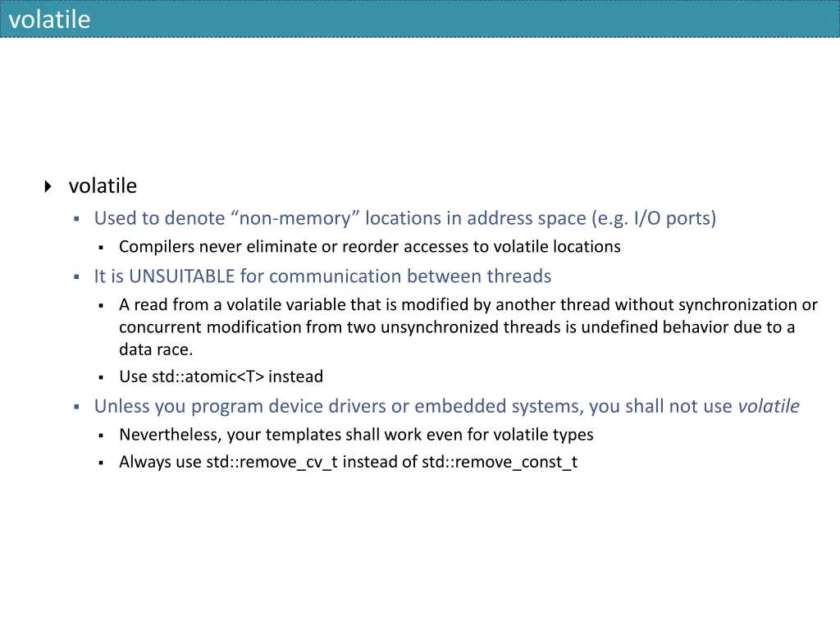
Task: Click italic 'volatile' word at line end
Action: click(x=769, y=406)
